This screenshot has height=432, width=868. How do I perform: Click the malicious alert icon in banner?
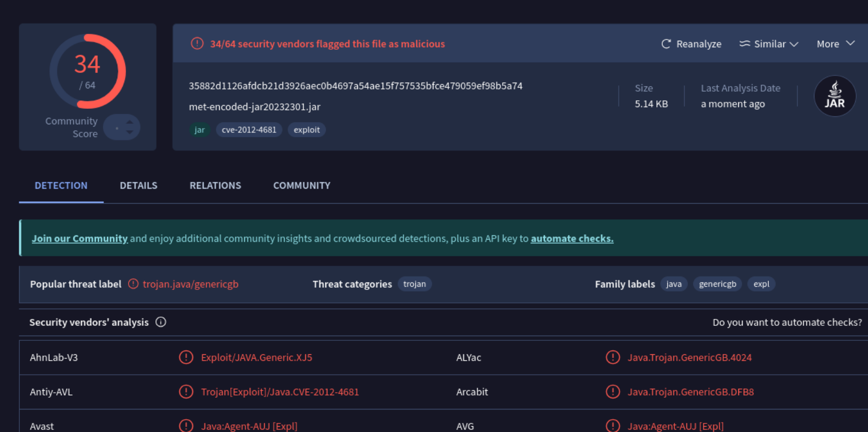pos(197,43)
